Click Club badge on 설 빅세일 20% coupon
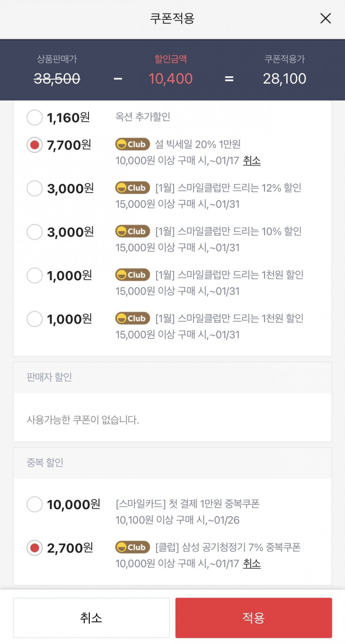The image size is (345, 644). 133,144
